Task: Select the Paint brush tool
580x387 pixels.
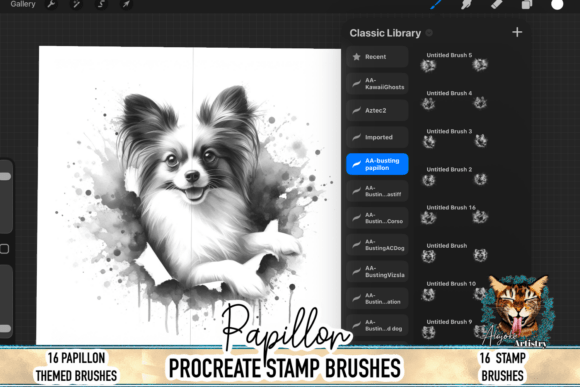Action: [437, 4]
